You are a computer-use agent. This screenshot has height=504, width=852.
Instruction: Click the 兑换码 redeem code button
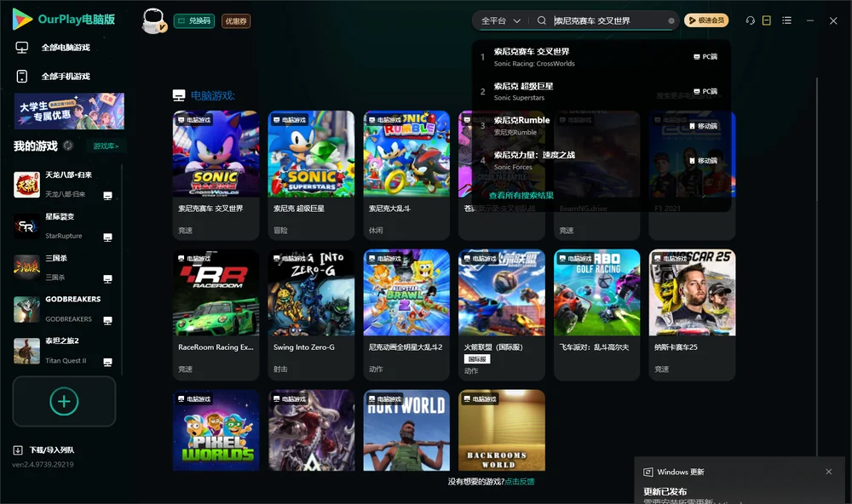194,20
